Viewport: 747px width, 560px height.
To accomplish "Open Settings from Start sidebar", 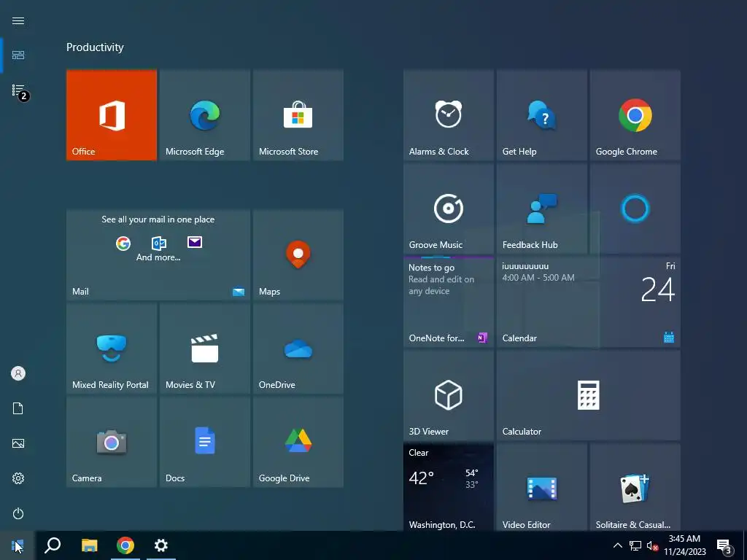I will (18, 478).
